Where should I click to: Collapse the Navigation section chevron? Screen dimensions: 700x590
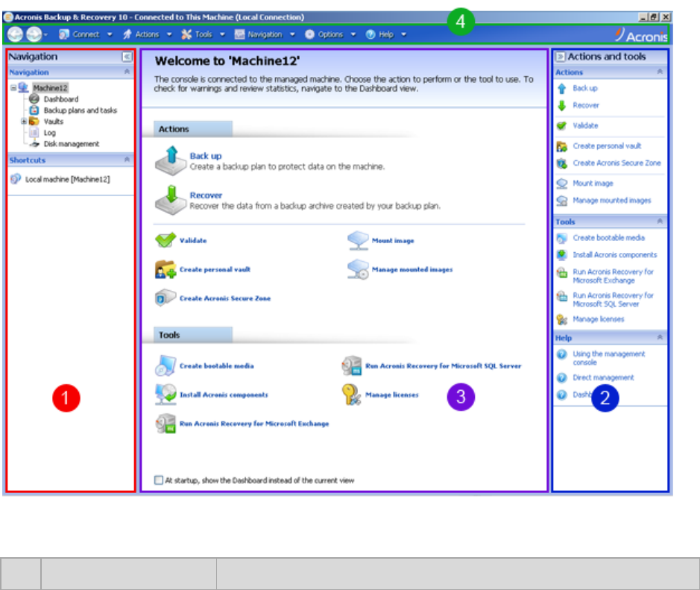click(x=127, y=72)
